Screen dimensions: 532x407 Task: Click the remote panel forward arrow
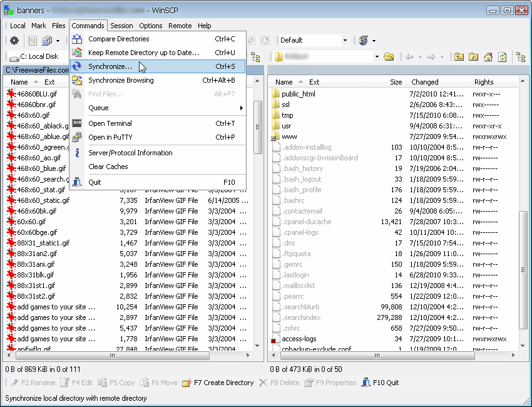[431, 57]
